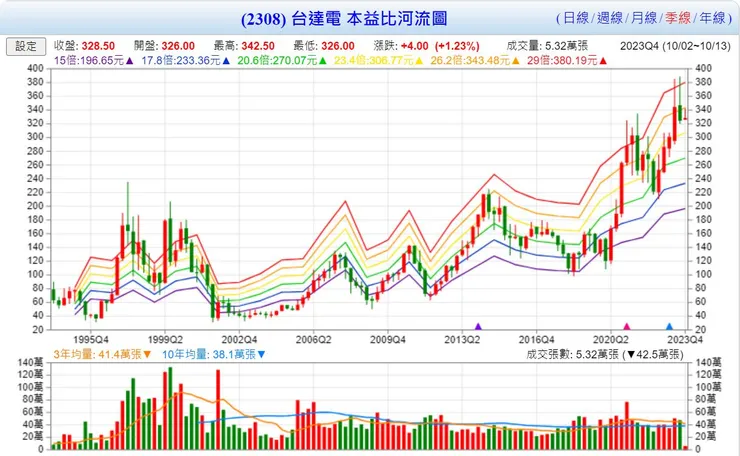
Task: Click the 2023Q4 (10/02~10/13) date range
Action: (x=675, y=46)
